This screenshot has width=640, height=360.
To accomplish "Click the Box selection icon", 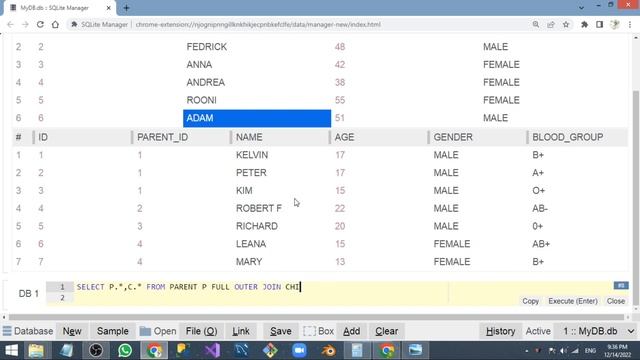I will click(x=309, y=331).
